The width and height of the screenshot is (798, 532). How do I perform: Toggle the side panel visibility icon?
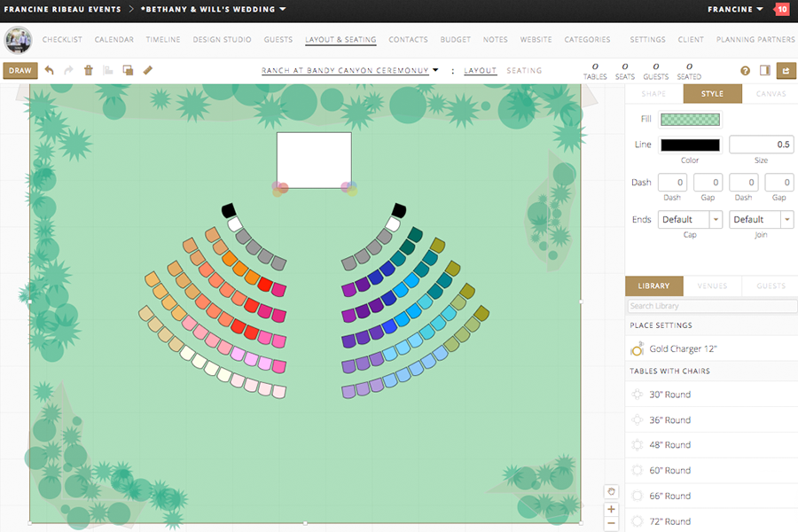click(765, 71)
